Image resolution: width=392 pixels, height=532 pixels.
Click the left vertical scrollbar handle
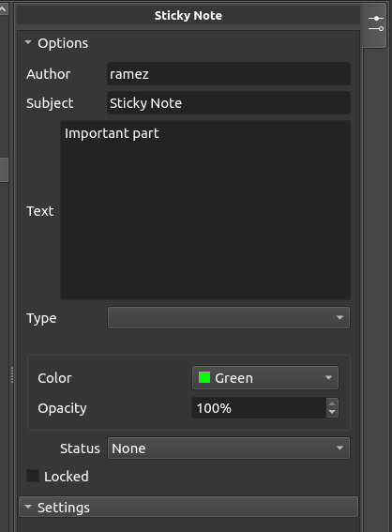tap(4, 170)
